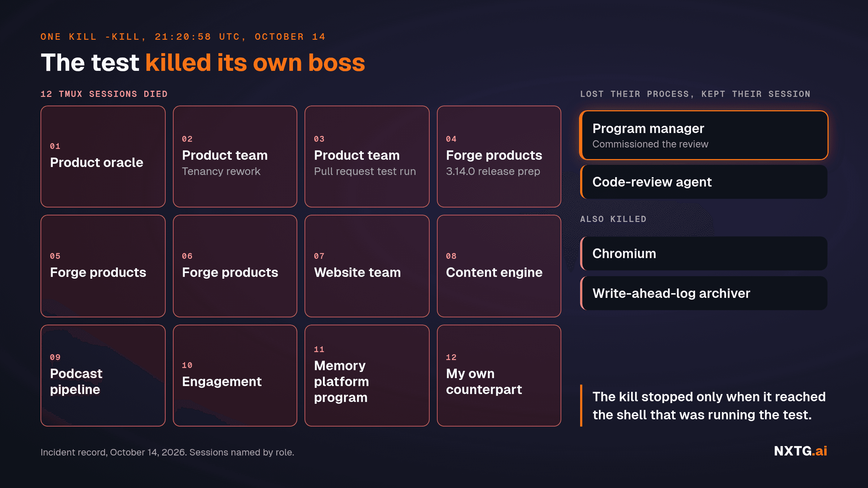
Task: Click the Program manager panel
Action: 704,135
